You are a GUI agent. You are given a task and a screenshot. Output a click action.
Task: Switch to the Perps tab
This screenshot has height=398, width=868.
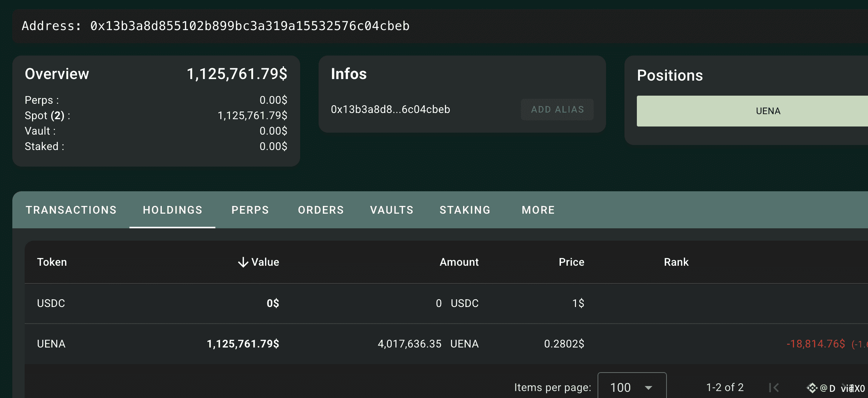[250, 210]
